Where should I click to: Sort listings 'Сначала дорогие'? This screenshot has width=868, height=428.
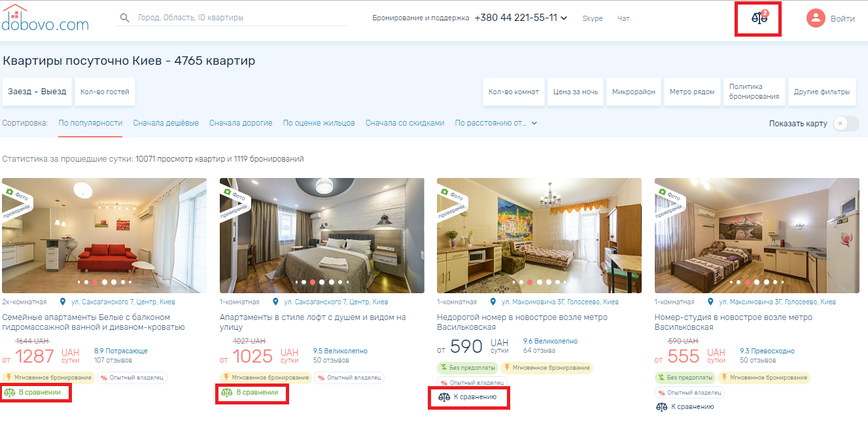tap(241, 123)
